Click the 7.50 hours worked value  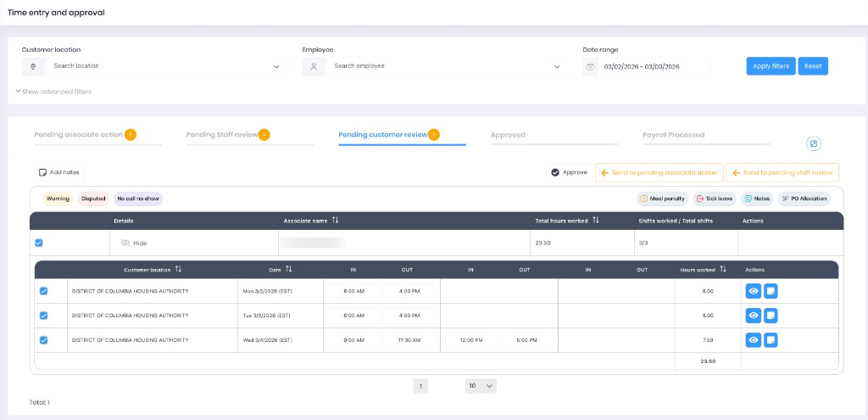point(708,340)
